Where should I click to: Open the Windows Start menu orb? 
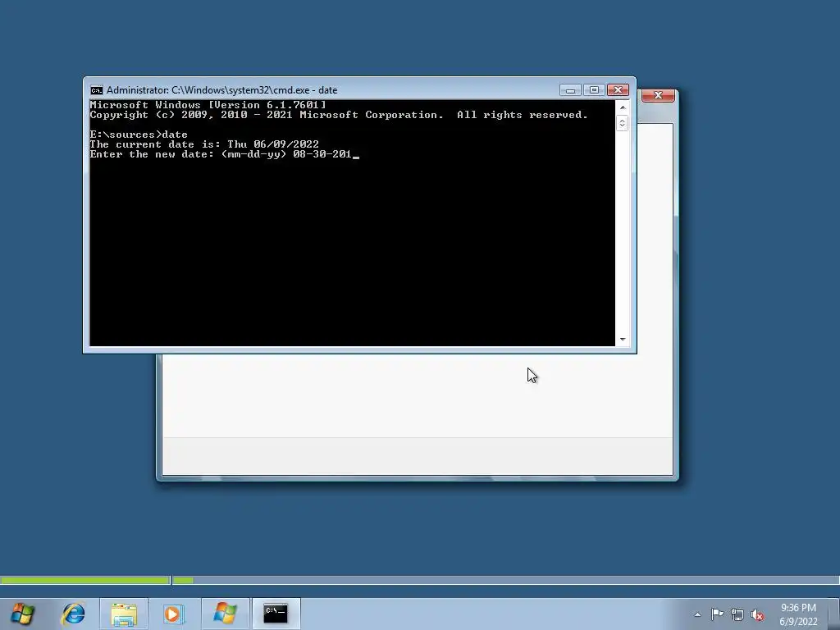[22, 614]
